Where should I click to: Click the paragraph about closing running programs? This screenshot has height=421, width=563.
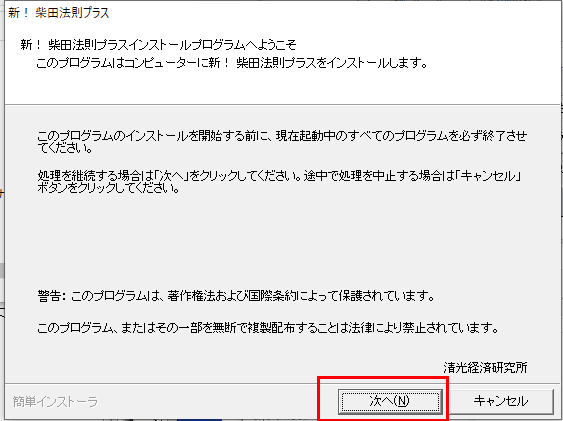pos(282,141)
